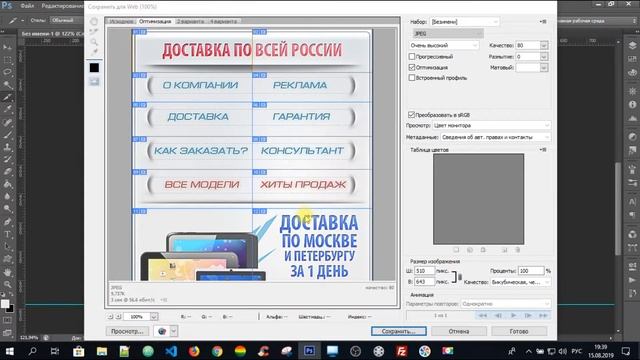640x360 pixels.
Task: Go to previous animation frame
Action: coord(498,316)
